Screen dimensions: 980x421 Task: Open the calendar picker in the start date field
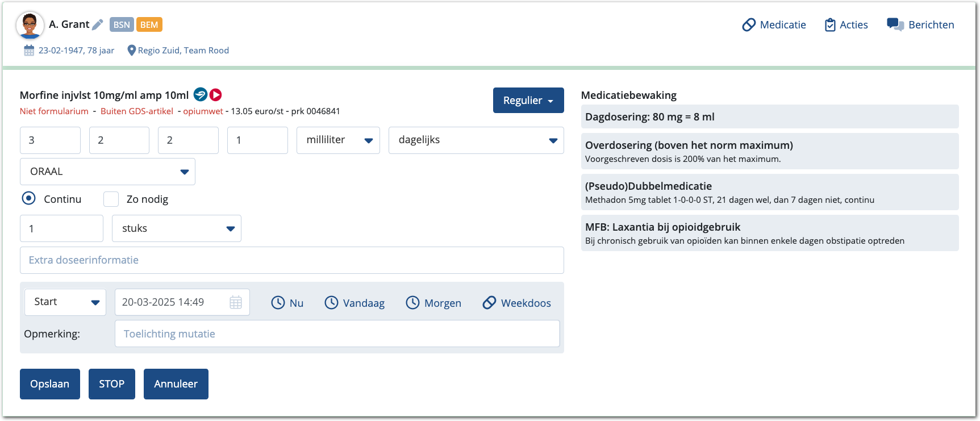click(236, 302)
